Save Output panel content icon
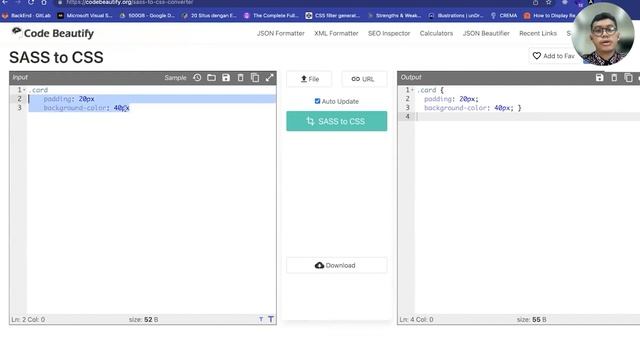Viewport: 640px width, 360px height. pos(599,78)
